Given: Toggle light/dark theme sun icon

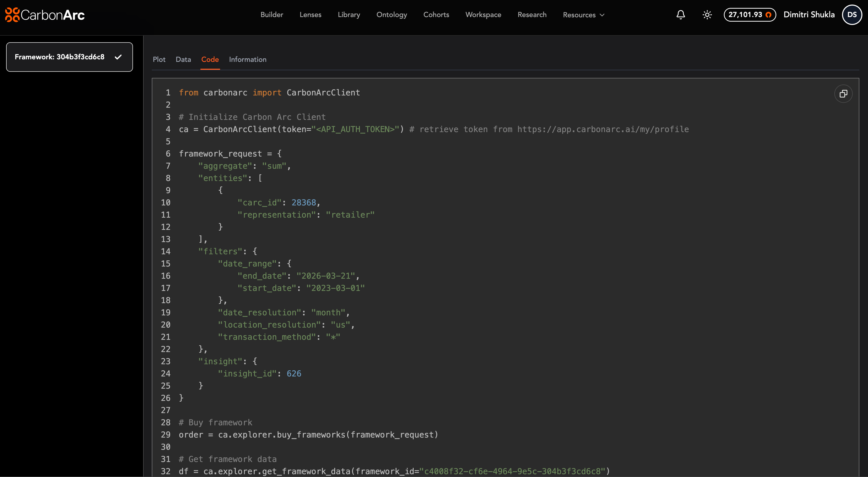Looking at the screenshot, I should coord(707,15).
